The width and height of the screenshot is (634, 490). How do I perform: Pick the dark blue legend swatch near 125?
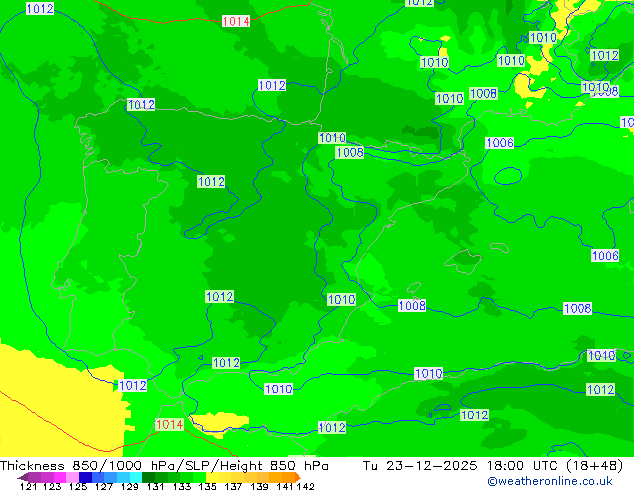pyautogui.click(x=85, y=477)
